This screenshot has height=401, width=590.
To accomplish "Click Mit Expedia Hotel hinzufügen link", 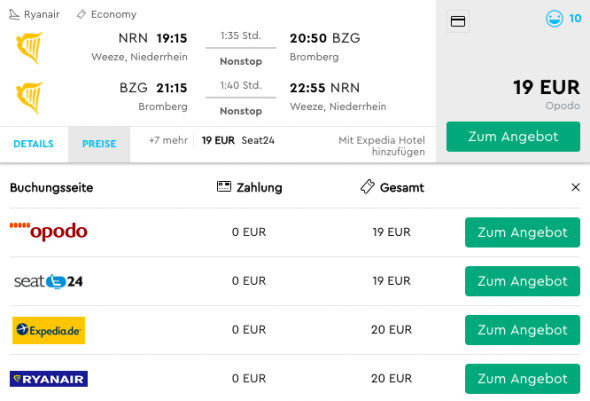I will point(382,146).
